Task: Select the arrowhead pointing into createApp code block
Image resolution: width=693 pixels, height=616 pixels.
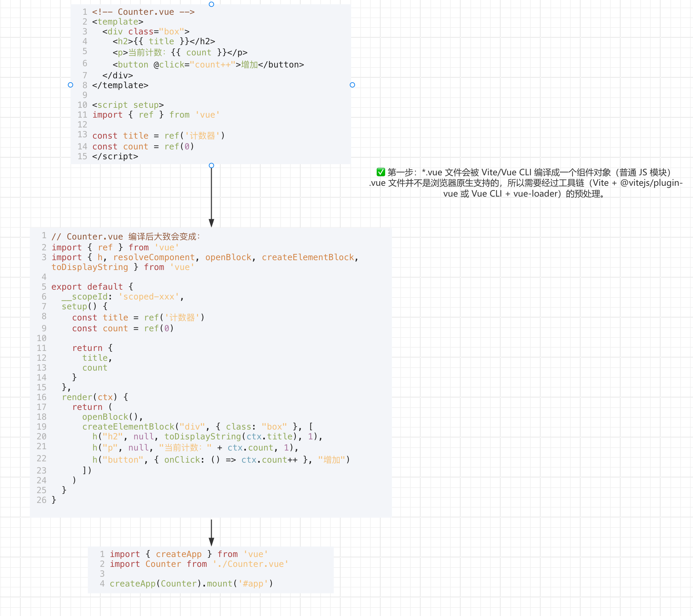Action: (x=211, y=541)
